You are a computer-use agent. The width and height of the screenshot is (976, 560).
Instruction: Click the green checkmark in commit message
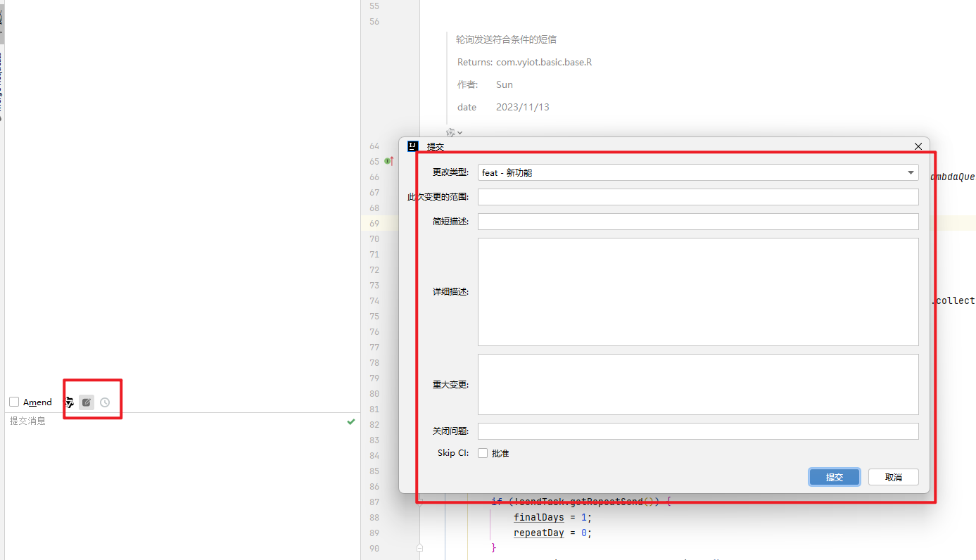coord(351,421)
